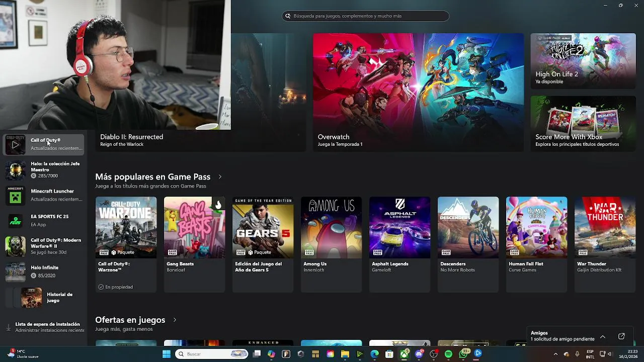Open the Gang Beasts game card

194,244
